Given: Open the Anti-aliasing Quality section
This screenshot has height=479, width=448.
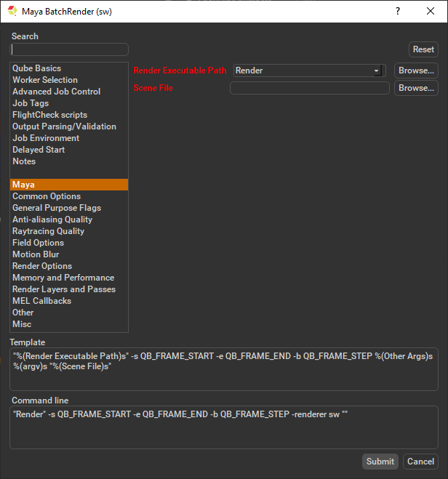Looking at the screenshot, I should [52, 220].
